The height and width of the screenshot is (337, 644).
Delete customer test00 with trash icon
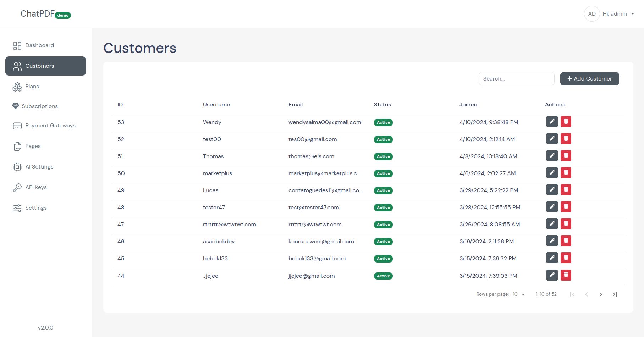tap(566, 139)
